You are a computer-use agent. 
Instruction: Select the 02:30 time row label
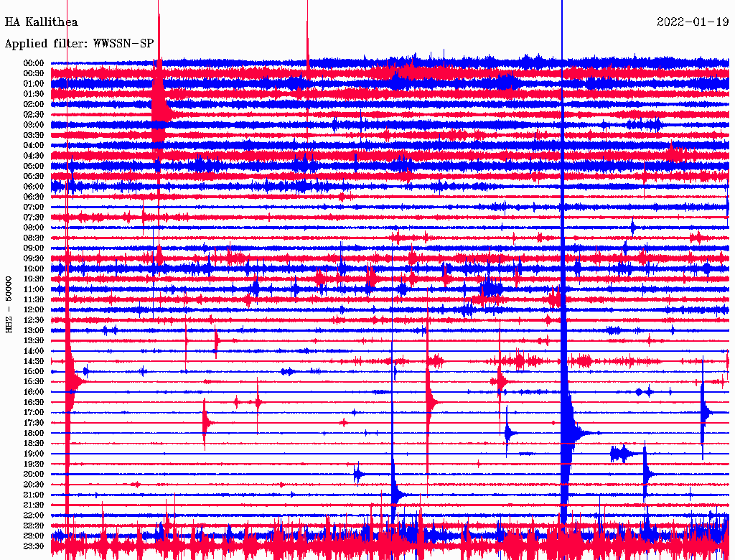[x=34, y=115]
